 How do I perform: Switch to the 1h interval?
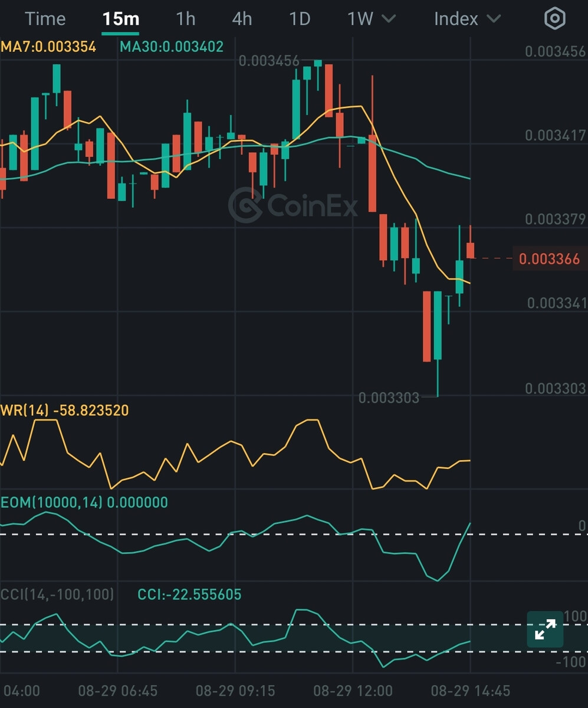[185, 19]
